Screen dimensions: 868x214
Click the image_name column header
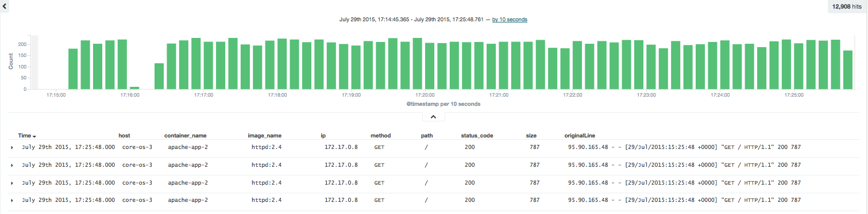264,136
